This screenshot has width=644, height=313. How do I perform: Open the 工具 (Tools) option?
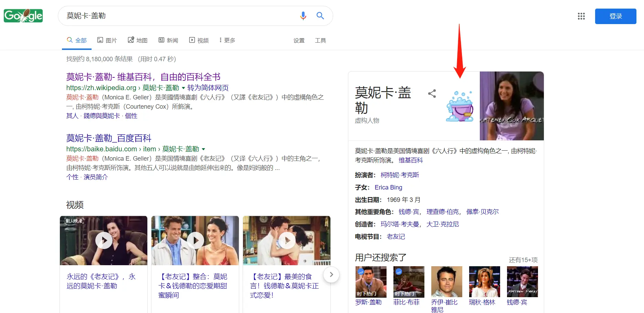pyautogui.click(x=320, y=41)
